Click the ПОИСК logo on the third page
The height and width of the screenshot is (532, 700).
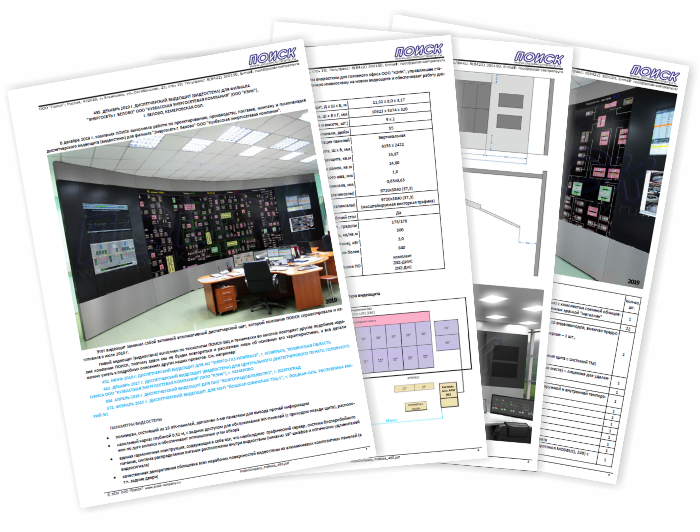pyautogui.click(x=539, y=58)
